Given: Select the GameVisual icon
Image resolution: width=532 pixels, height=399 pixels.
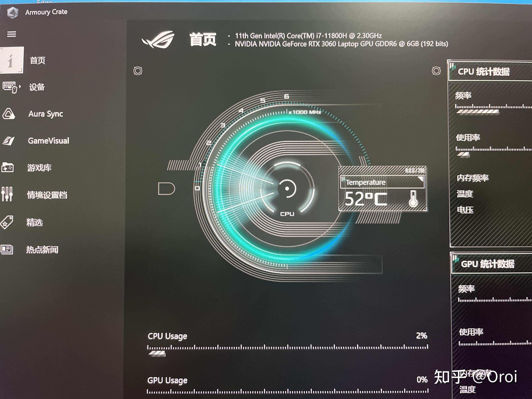Looking at the screenshot, I should 9,141.
